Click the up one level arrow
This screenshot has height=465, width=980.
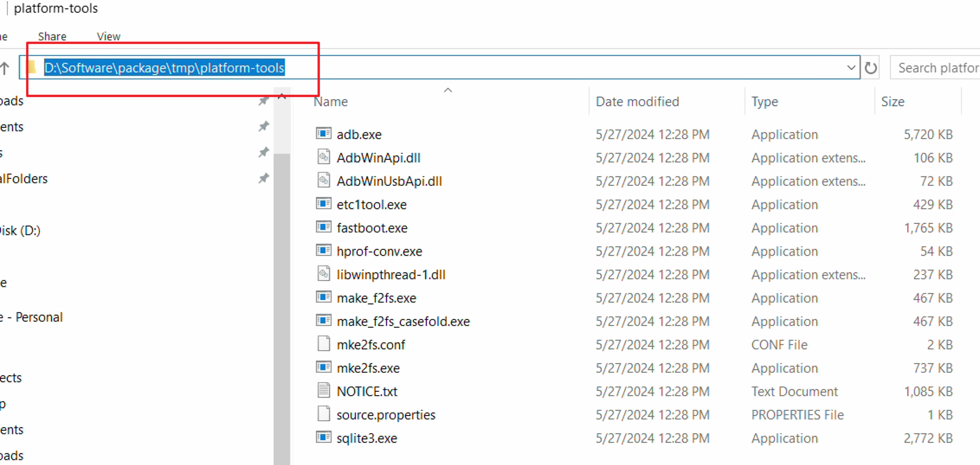(x=5, y=68)
